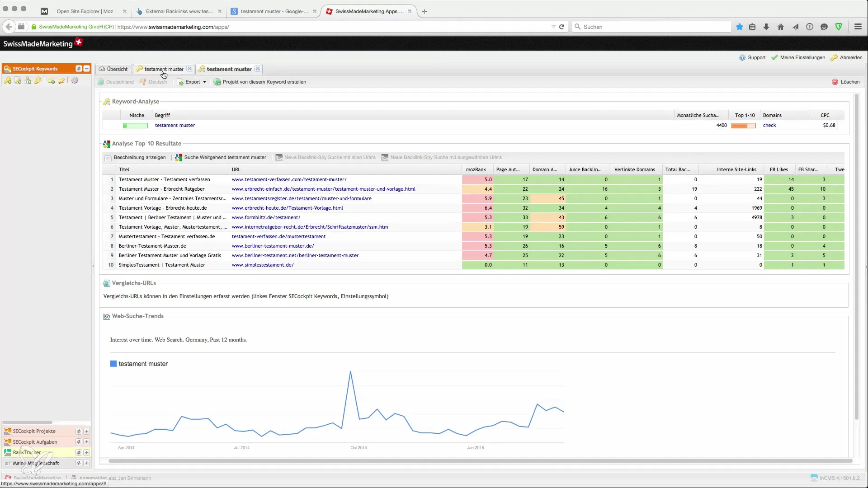This screenshot has width=868, height=488.
Task: Switch to the first testament muster tab
Action: (x=164, y=69)
